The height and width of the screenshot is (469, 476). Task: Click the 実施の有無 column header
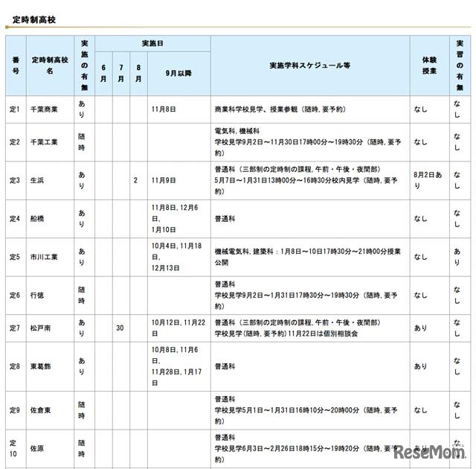click(84, 66)
